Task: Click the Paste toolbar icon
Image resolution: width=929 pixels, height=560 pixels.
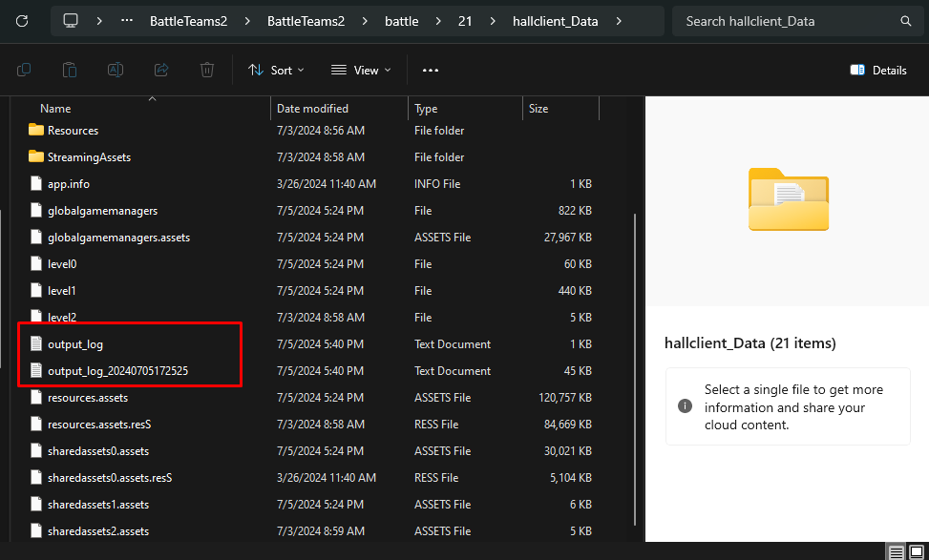Action: (70, 70)
